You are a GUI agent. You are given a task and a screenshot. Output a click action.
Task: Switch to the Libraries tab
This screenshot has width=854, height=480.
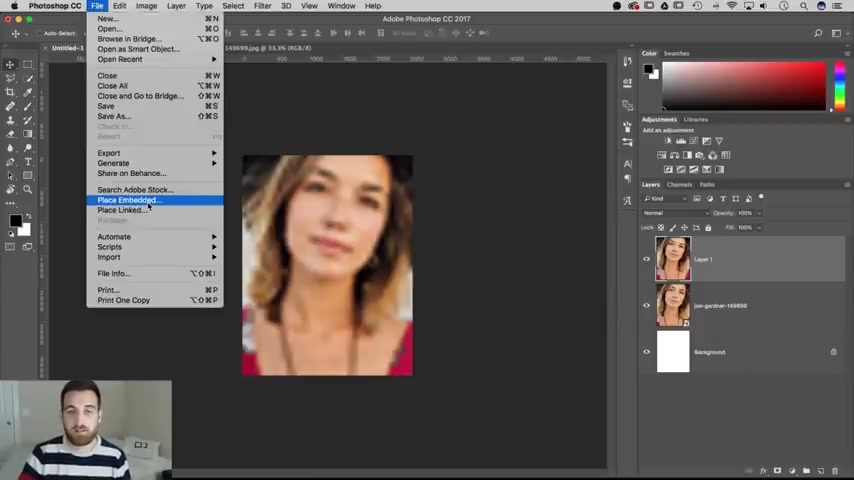pyautogui.click(x=696, y=119)
